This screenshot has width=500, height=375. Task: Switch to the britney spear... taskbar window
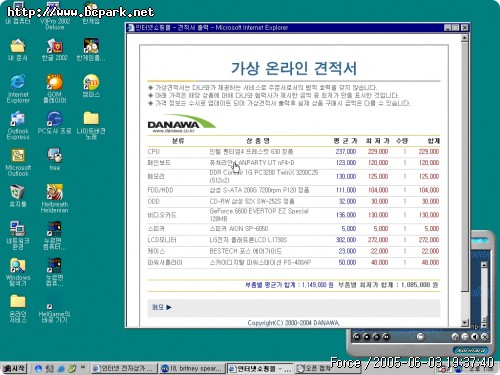coord(192,368)
